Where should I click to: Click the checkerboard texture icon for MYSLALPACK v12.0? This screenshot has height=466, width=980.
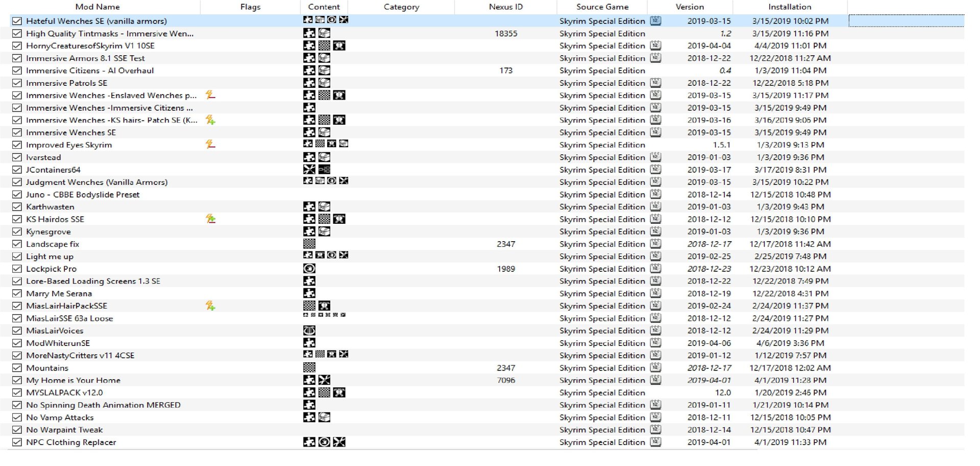tap(324, 392)
